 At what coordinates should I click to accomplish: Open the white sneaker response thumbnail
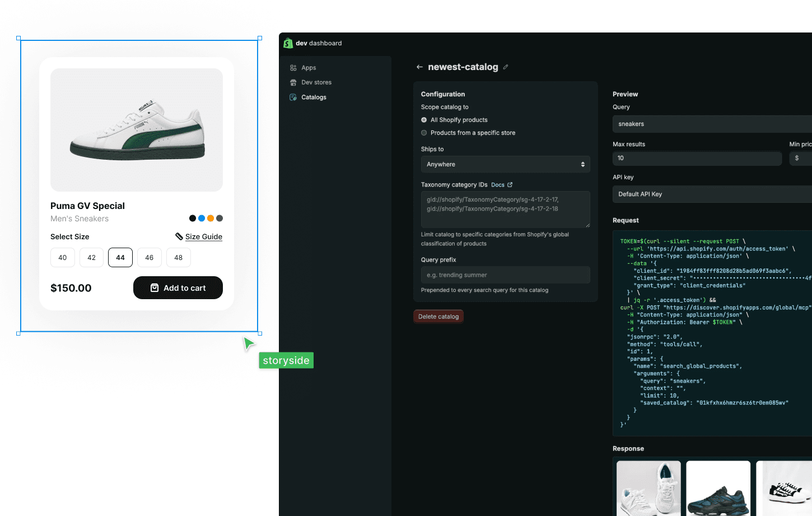point(648,488)
